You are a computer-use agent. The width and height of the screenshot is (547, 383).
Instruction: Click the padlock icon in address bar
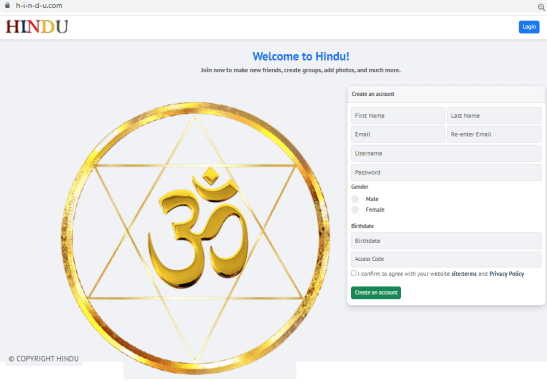(7, 5)
